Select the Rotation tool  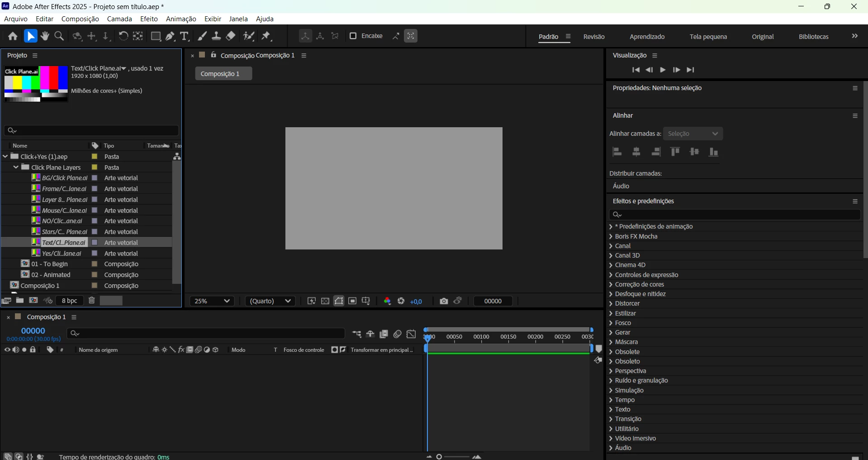tap(123, 36)
